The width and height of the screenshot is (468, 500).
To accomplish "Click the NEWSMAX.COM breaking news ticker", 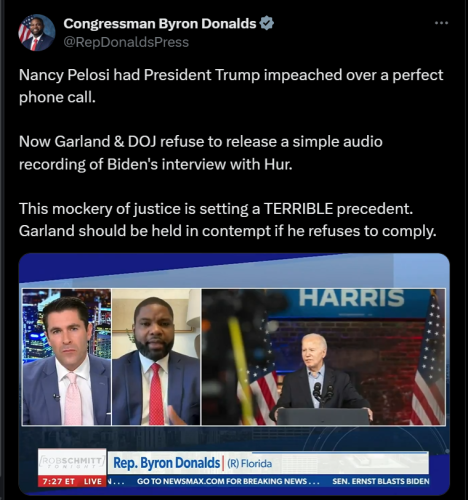I will [x=228, y=481].
